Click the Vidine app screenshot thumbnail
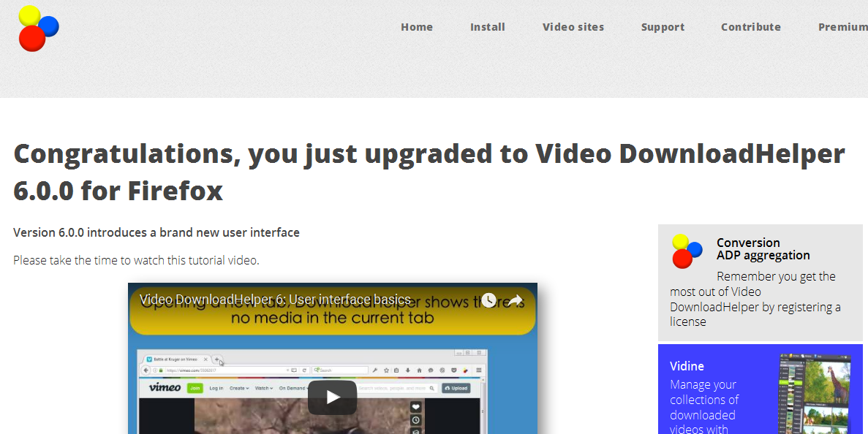 pos(815,394)
